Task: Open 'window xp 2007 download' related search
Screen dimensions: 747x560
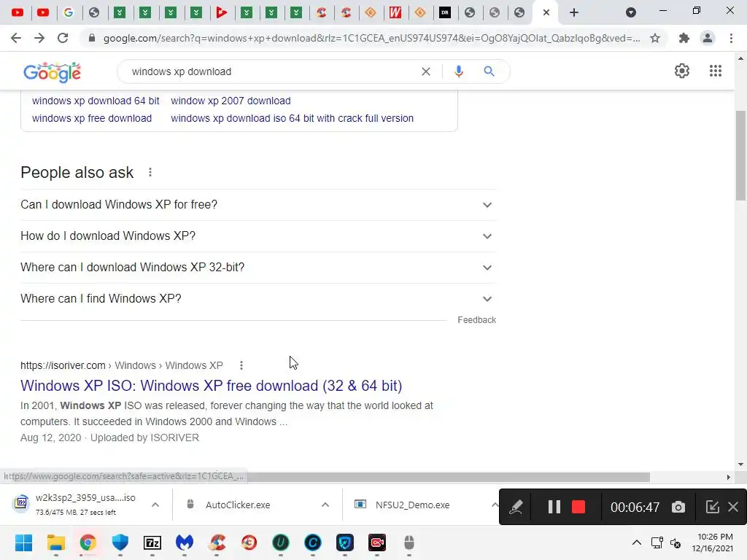Action: tap(231, 101)
